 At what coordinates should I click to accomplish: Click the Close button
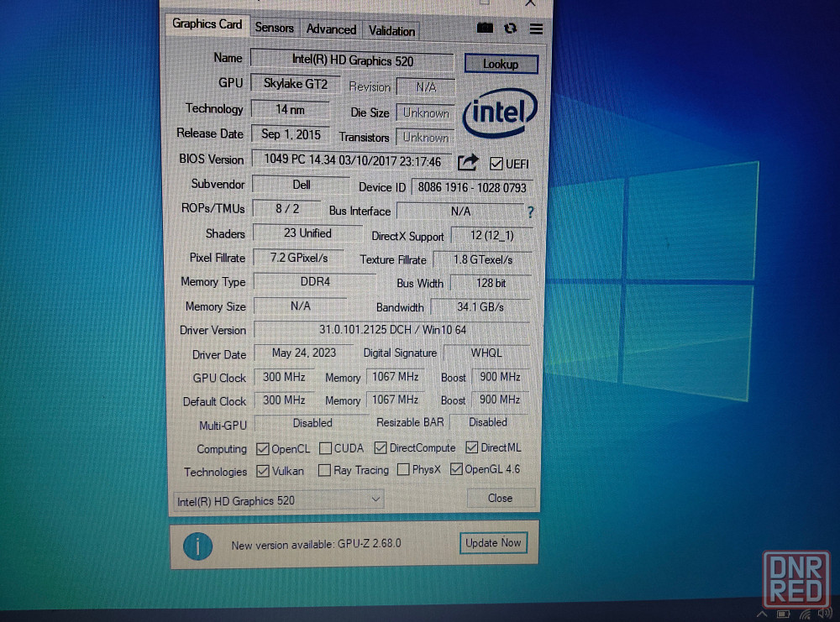501,499
